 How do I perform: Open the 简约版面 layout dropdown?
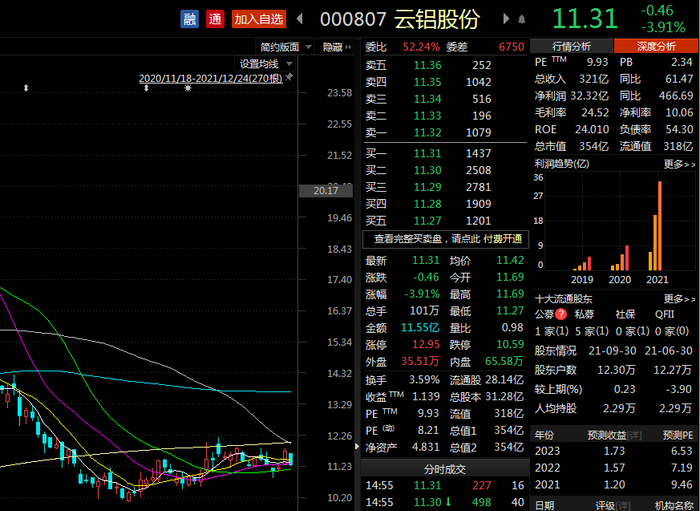pos(286,47)
